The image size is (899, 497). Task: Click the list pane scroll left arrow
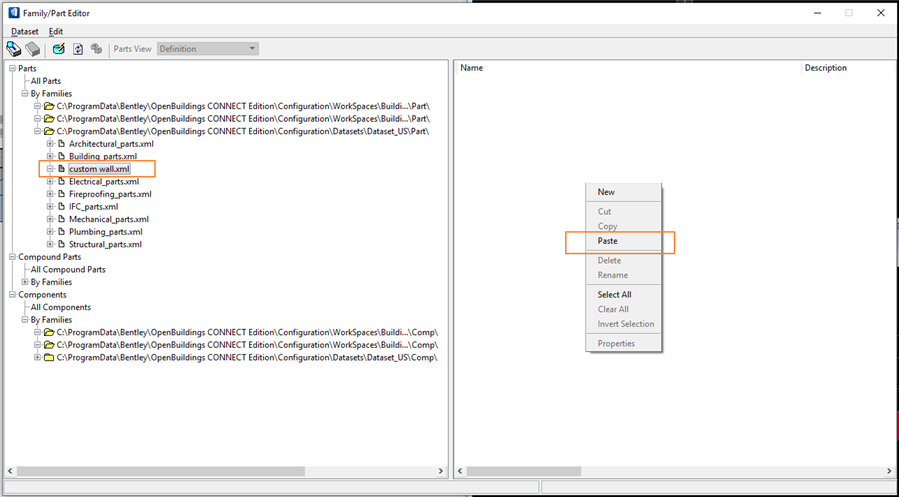(460, 471)
